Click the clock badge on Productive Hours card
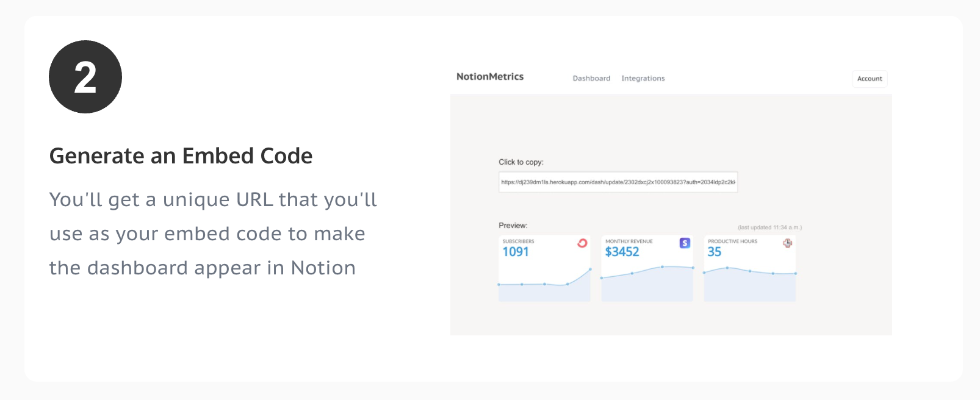The height and width of the screenshot is (400, 980). pyautogui.click(x=788, y=243)
